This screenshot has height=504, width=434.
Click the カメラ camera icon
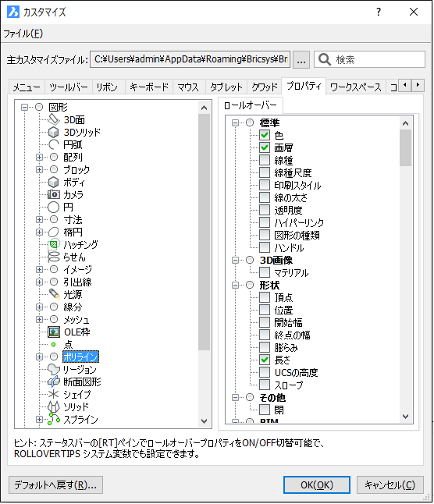[x=53, y=194]
